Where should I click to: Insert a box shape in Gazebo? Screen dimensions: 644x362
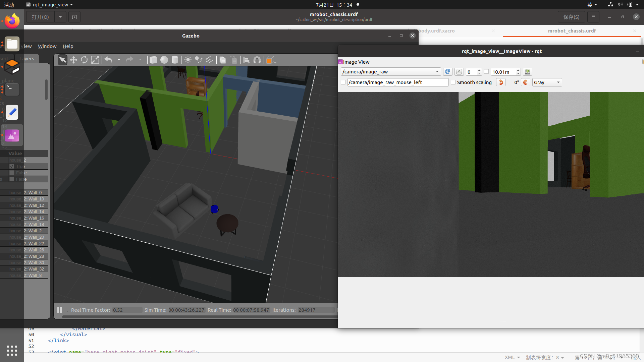tap(153, 60)
